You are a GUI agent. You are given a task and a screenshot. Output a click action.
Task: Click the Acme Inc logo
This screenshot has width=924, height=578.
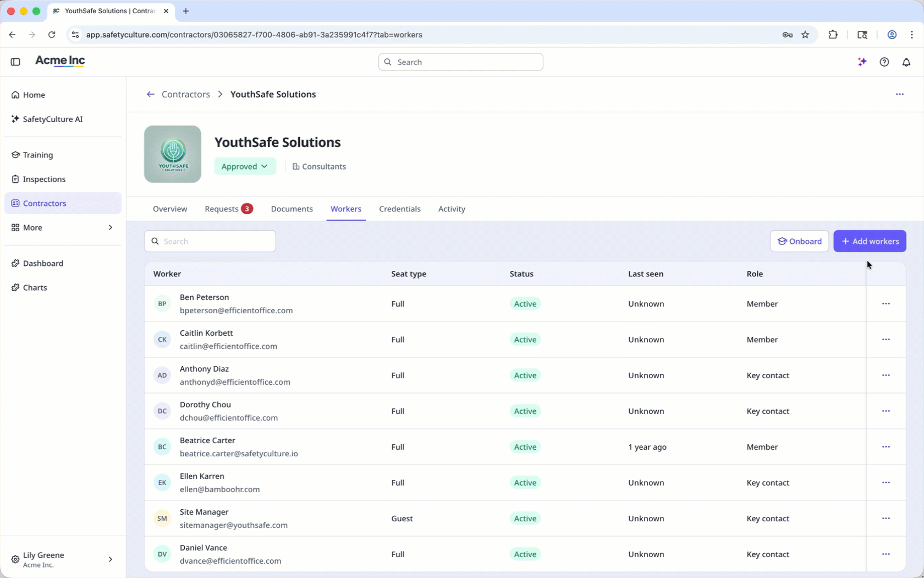(60, 61)
